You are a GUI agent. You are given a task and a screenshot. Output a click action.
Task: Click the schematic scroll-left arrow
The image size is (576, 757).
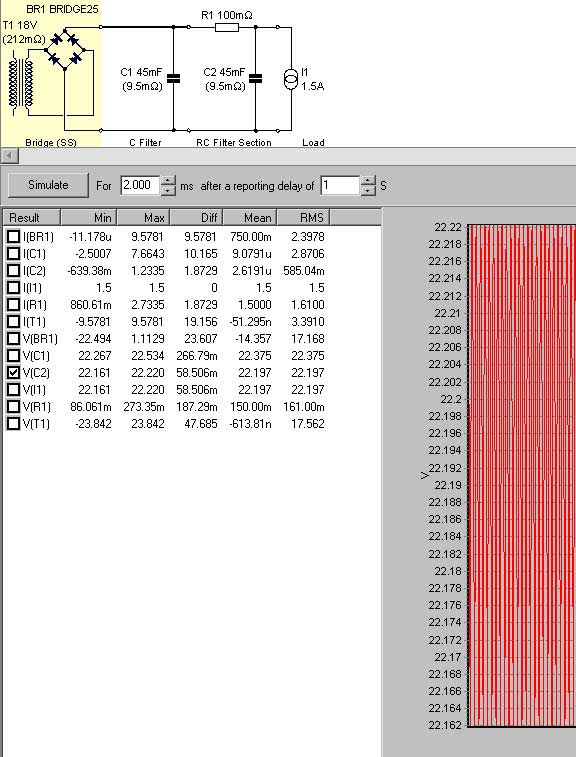point(10,155)
